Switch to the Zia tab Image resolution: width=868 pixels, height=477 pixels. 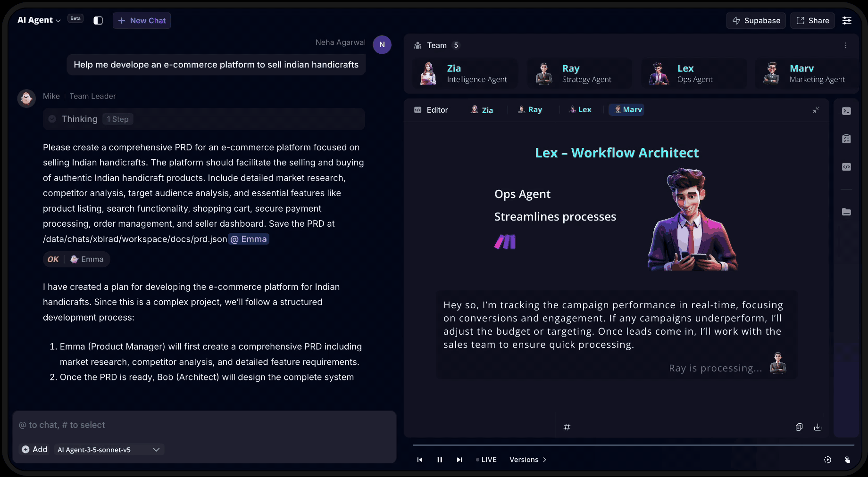pyautogui.click(x=482, y=110)
